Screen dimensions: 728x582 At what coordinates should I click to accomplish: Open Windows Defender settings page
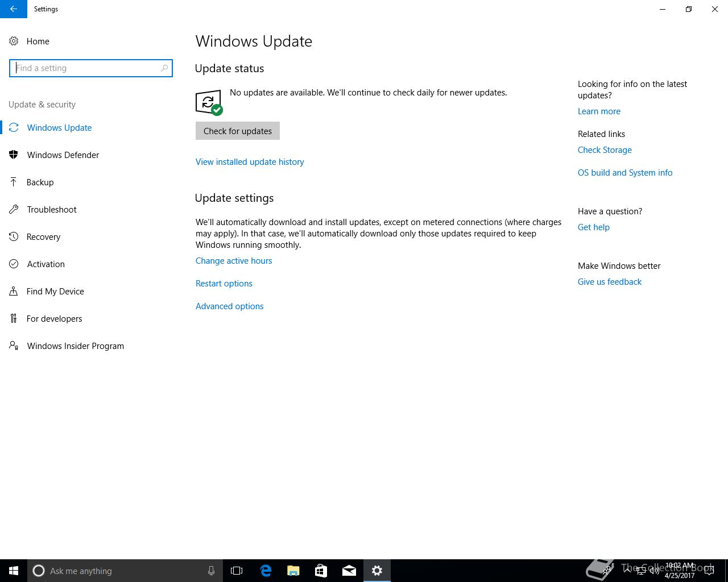click(63, 155)
